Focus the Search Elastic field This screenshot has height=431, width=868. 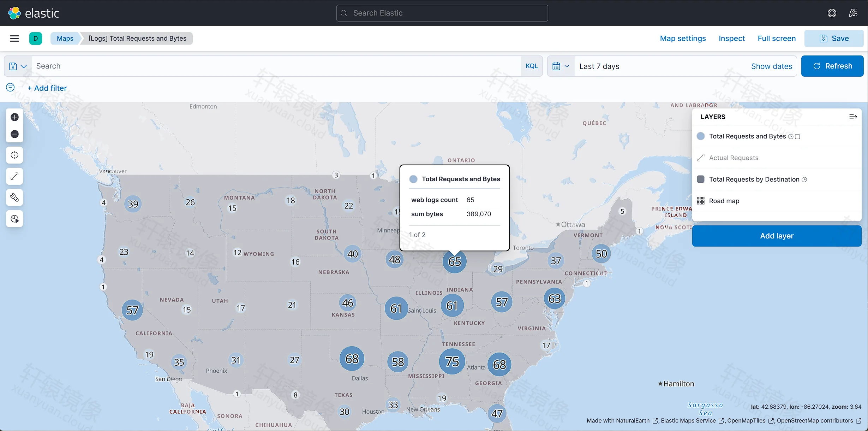tap(442, 13)
